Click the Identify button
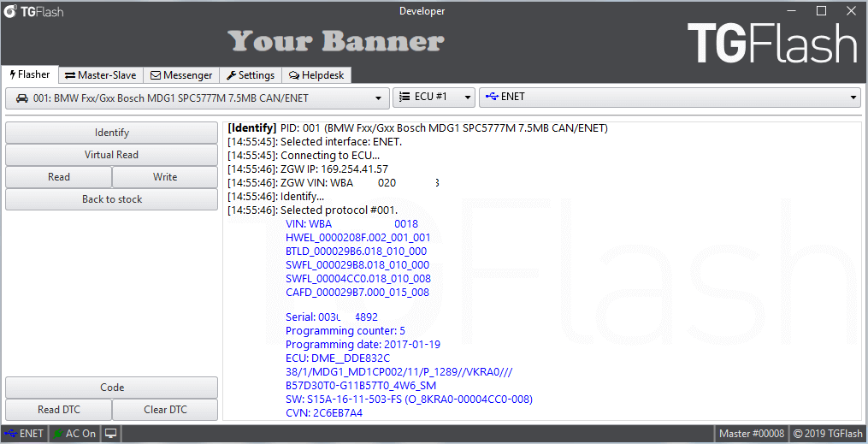This screenshot has height=444, width=868. coord(111,133)
